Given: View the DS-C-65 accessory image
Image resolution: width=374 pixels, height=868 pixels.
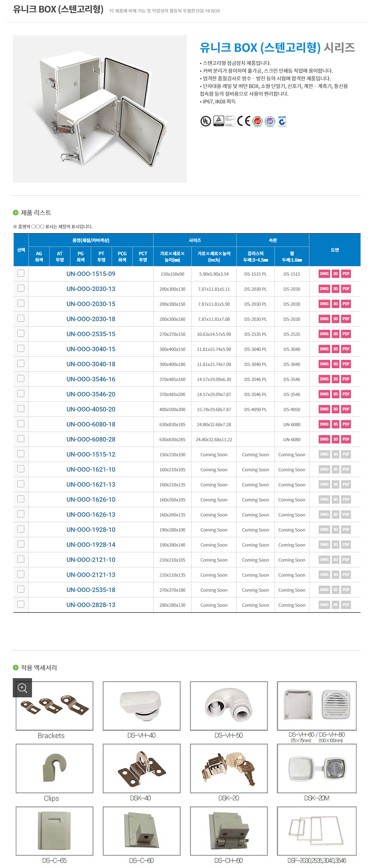Looking at the screenshot, I should tap(54, 831).
